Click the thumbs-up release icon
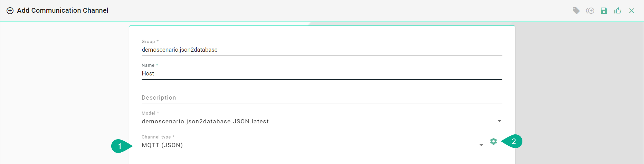The width and height of the screenshot is (644, 164). (618, 11)
